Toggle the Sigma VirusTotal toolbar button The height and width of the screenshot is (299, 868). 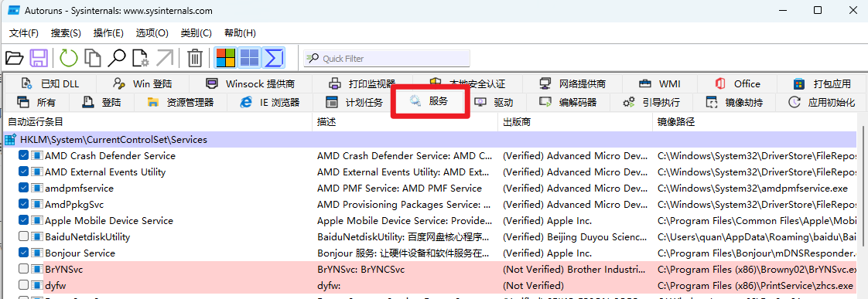(x=273, y=57)
